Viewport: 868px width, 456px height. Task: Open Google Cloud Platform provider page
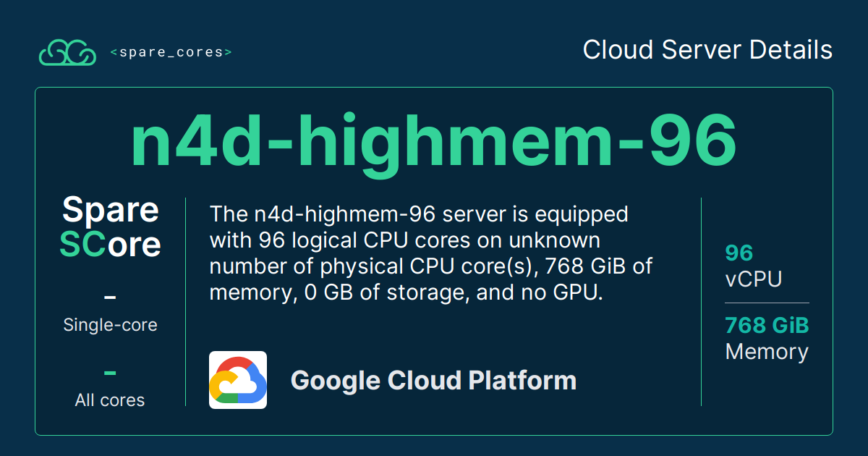coord(433,379)
